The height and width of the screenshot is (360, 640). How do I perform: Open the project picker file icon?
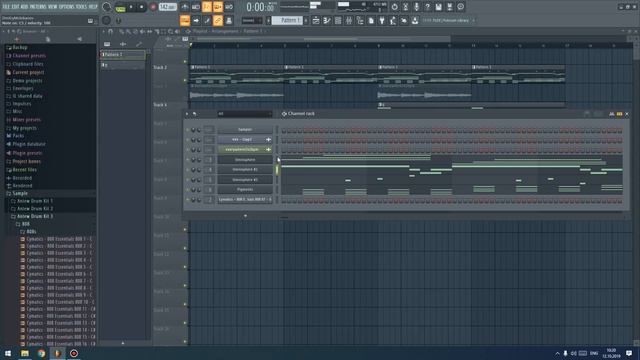(371, 20)
